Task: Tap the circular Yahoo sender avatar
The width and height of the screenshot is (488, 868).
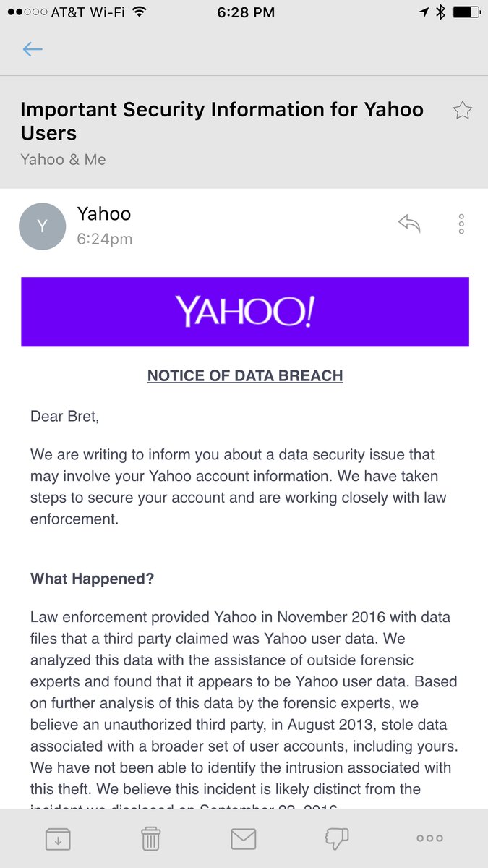Action: [43, 226]
